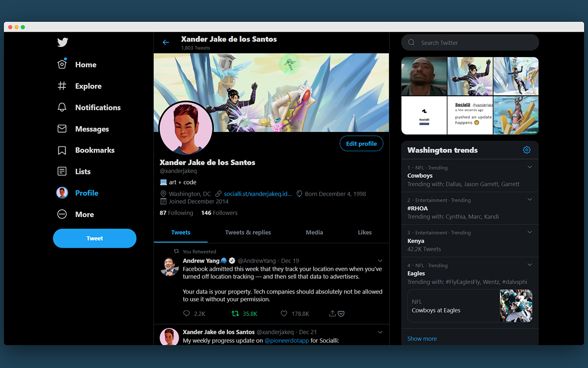The height and width of the screenshot is (368, 588).
Task: Expand options for Kenya trend
Action: pyautogui.click(x=530, y=232)
